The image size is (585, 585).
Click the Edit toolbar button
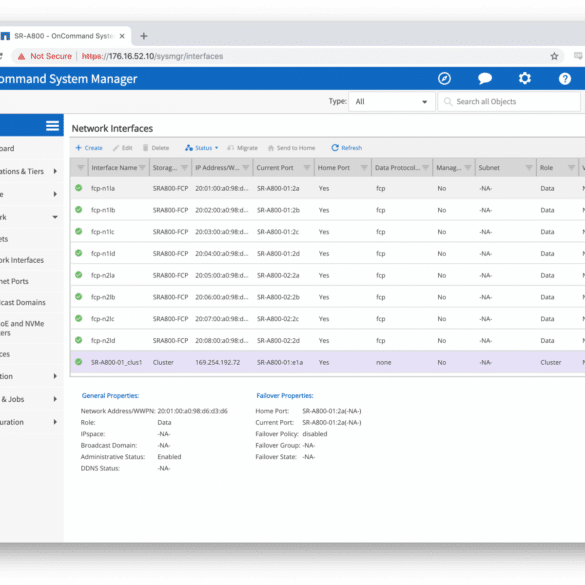[x=123, y=148]
